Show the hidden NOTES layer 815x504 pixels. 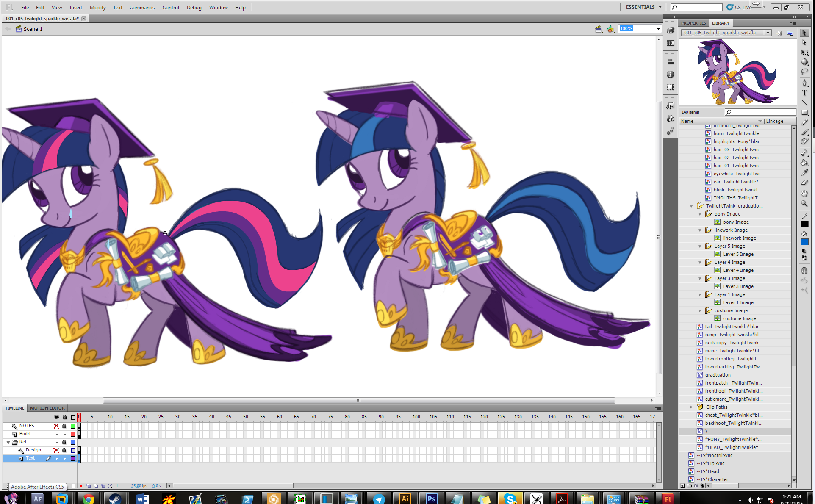coord(56,426)
